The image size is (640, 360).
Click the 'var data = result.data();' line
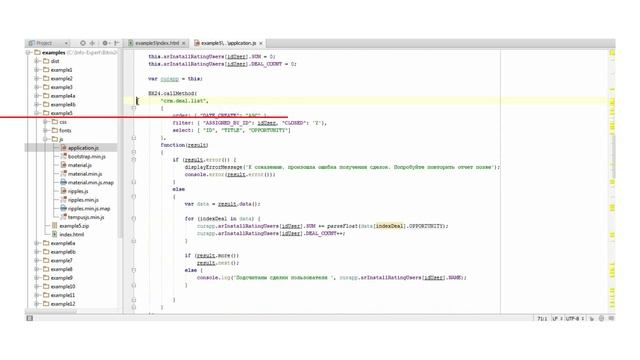point(222,204)
